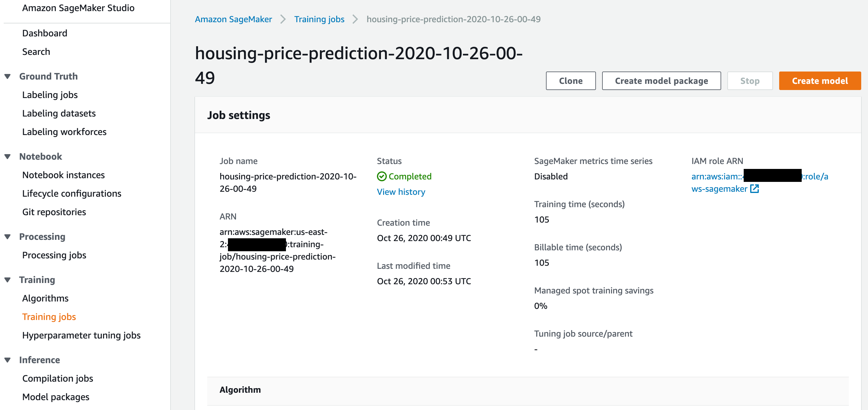
Task: Open Labeling jobs in sidebar
Action: [50, 95]
